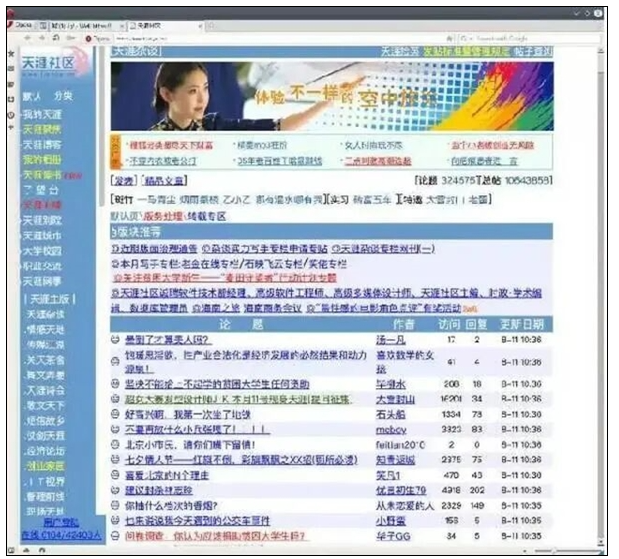Click the page's vertical scrollbar
Image resolution: width=619 pixels, height=559 pixels.
[x=600, y=296]
